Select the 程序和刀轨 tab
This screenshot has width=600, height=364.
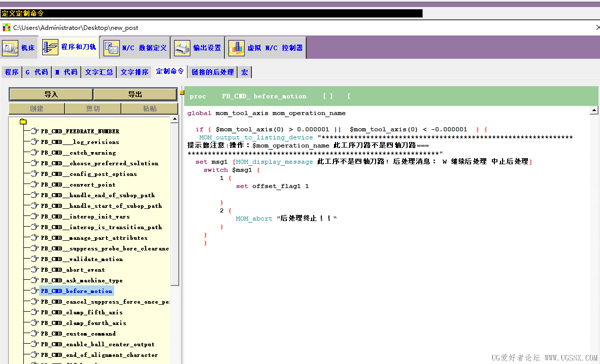click(69, 47)
